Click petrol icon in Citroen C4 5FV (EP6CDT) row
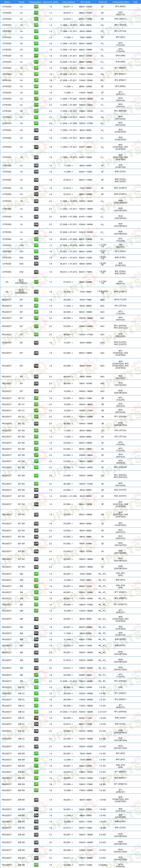This screenshot has height=868, width=141. [36, 93]
